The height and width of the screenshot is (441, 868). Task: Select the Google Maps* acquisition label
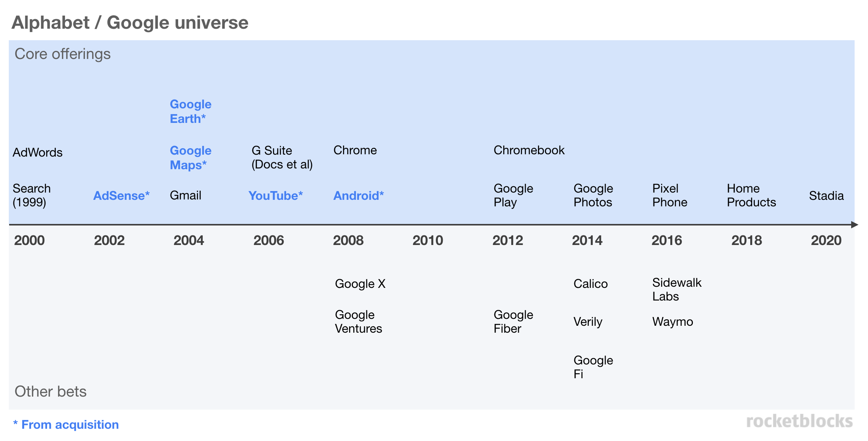point(190,158)
